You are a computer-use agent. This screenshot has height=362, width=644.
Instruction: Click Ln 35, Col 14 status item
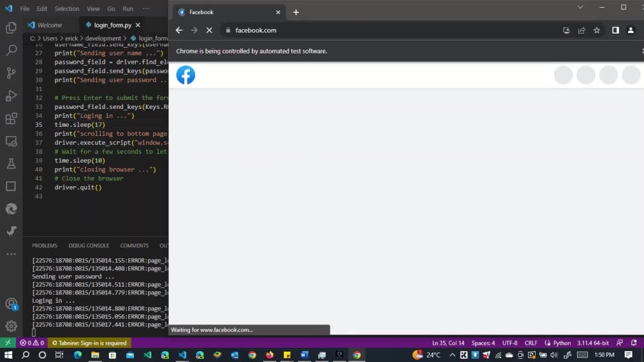point(448,343)
